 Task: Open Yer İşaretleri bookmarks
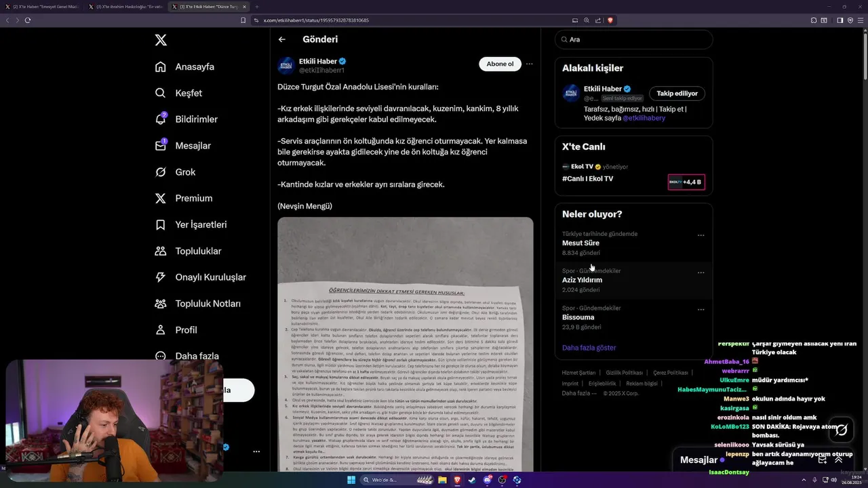(191, 224)
